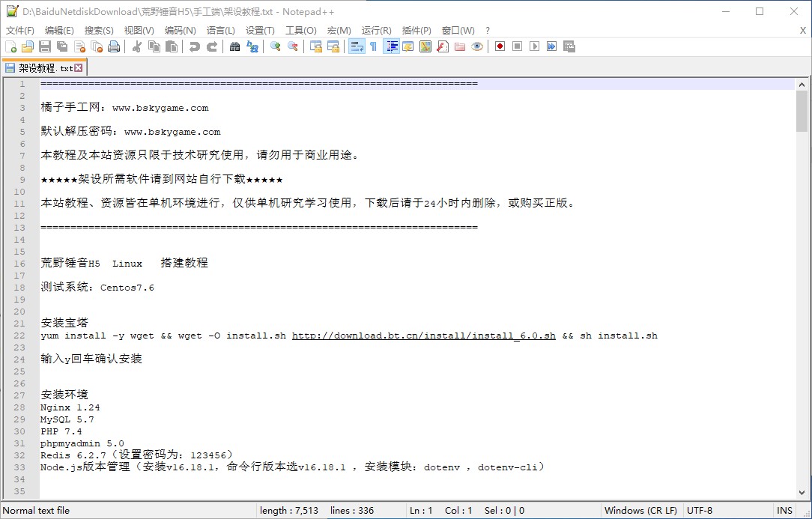The height and width of the screenshot is (519, 812).
Task: Play back the recorded macro
Action: (534, 46)
